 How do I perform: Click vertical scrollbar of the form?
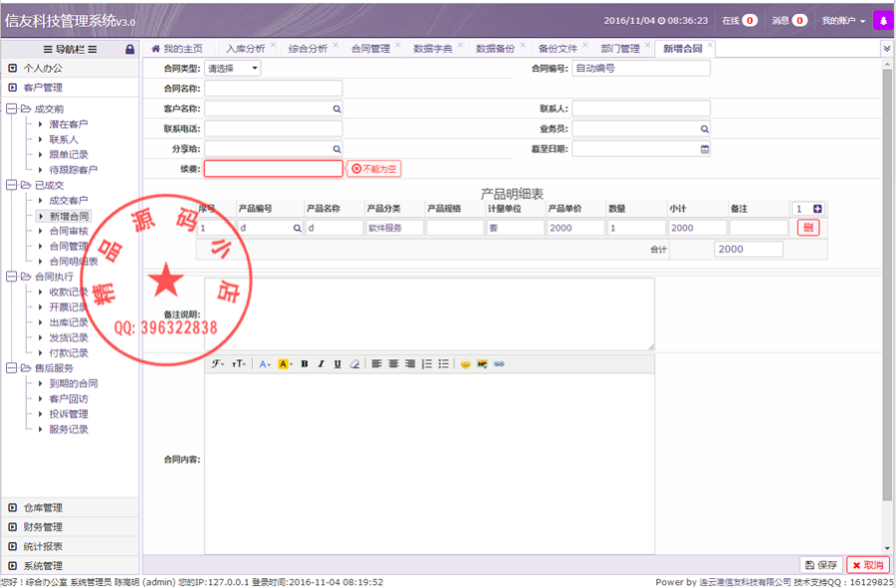pyautogui.click(x=887, y=286)
